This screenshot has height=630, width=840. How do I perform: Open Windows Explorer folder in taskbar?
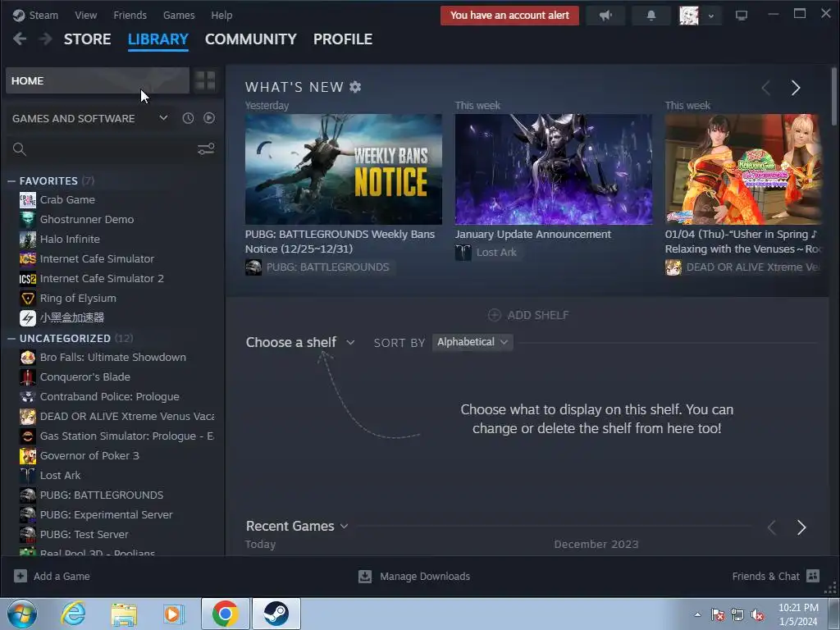[x=124, y=614]
